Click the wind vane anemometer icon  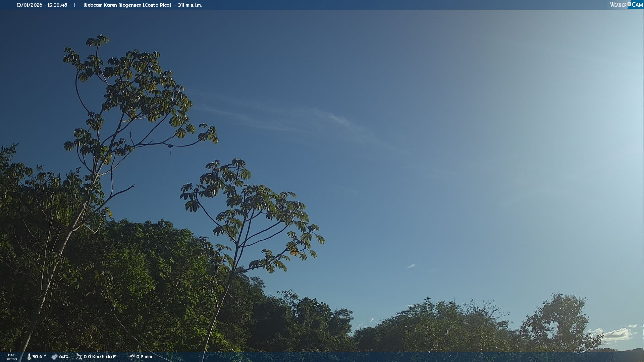[79, 357]
